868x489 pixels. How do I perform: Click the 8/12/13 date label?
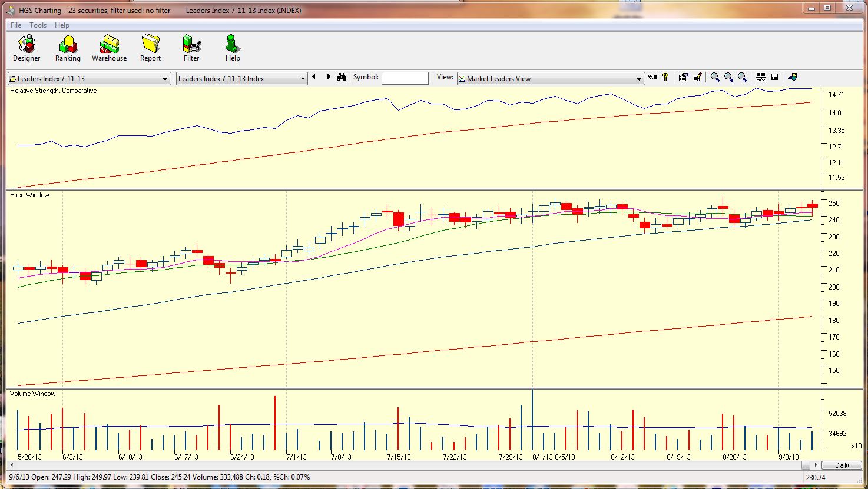click(622, 457)
